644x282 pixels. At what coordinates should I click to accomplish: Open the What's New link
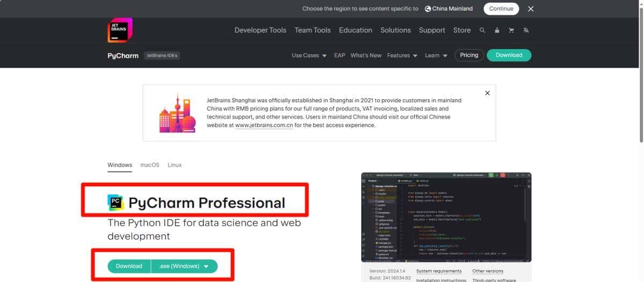[x=366, y=55]
